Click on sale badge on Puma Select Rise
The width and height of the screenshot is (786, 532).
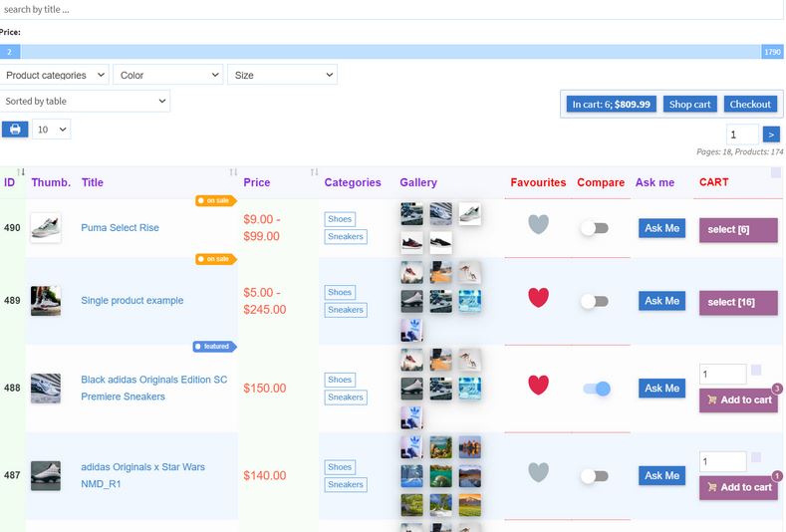click(x=215, y=200)
